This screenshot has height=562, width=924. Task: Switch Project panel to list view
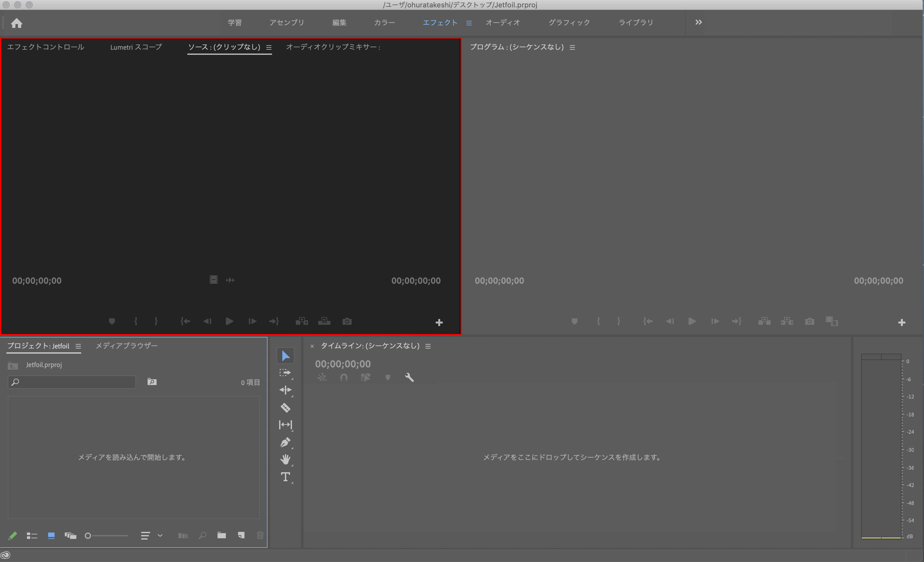32,536
